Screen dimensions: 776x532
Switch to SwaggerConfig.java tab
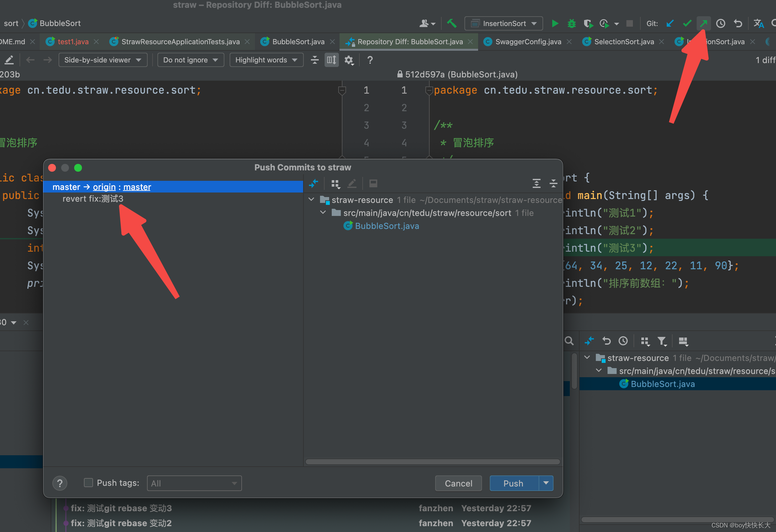point(528,42)
